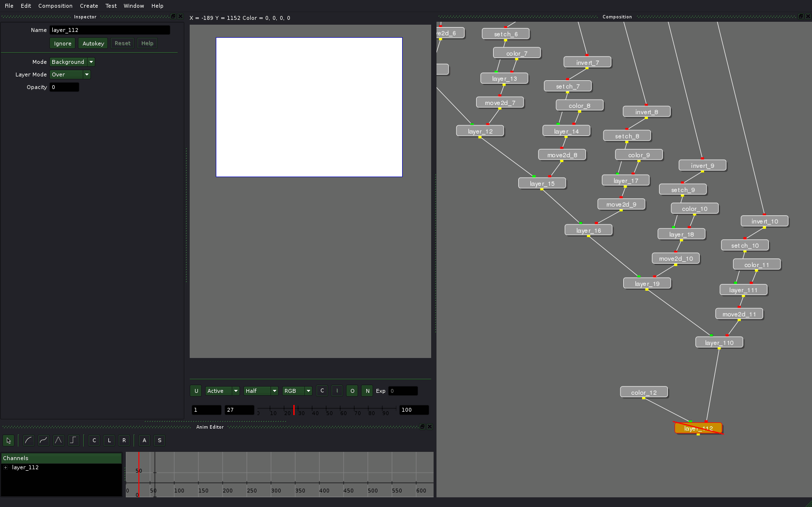
Task: Select the layer_15 node
Action: tap(542, 183)
